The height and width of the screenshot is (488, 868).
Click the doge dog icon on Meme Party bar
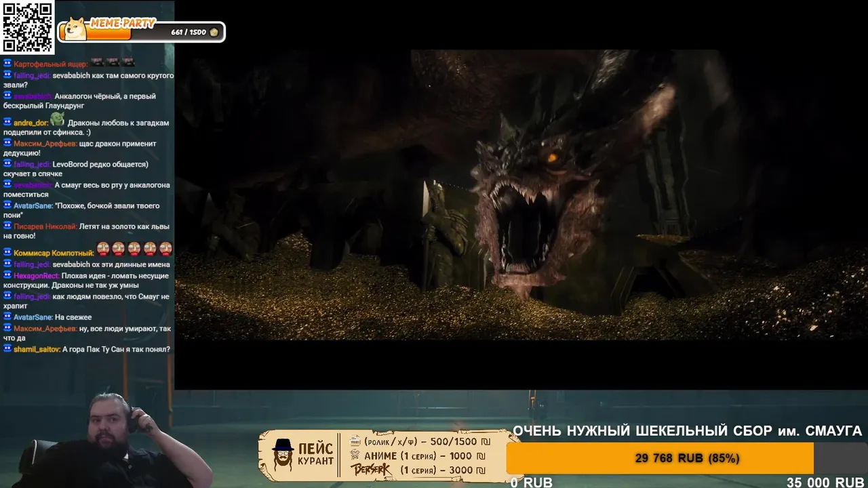point(75,29)
